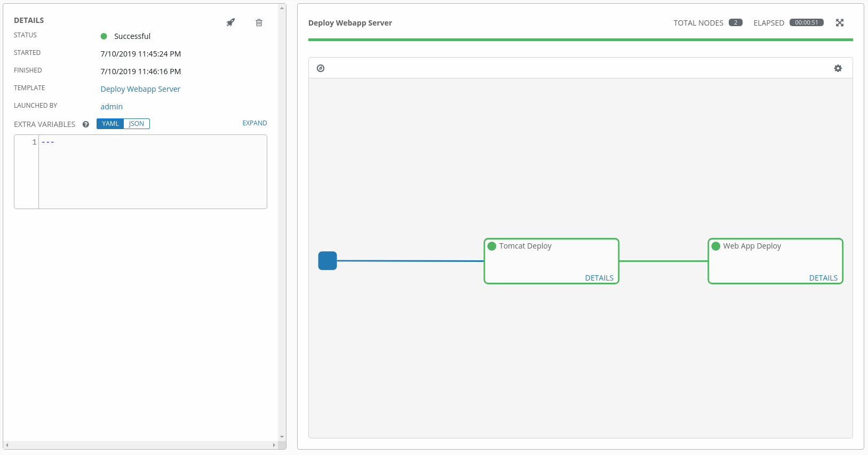The height and width of the screenshot is (455, 868).
Task: Click the up arrow of vertical scrollbar
Action: (282, 7)
